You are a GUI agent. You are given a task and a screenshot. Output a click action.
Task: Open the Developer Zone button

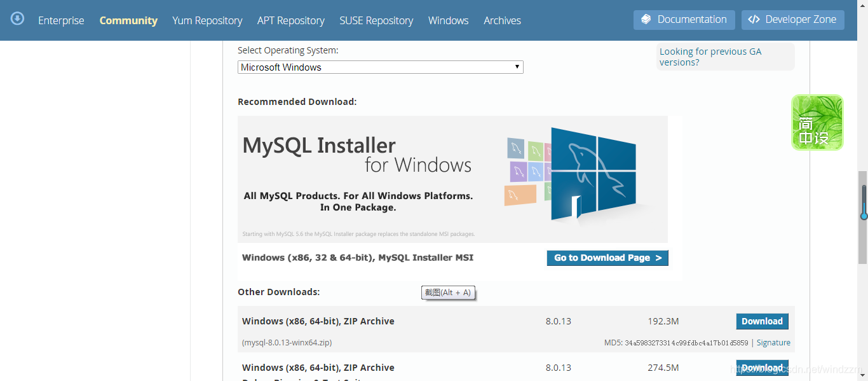pos(793,20)
